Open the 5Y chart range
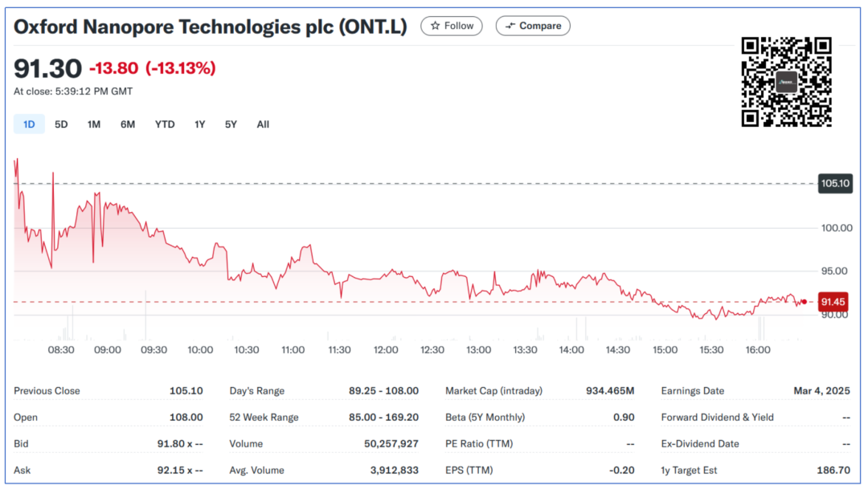 point(231,124)
